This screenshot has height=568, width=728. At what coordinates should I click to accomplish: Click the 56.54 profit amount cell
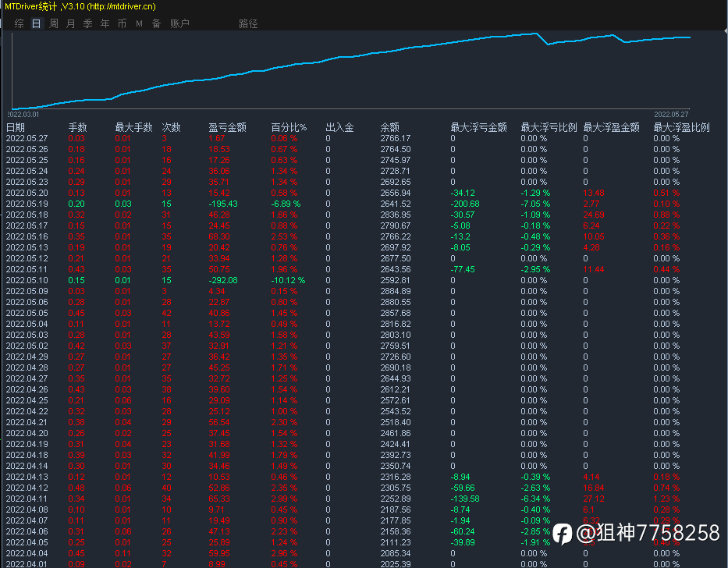(219, 423)
